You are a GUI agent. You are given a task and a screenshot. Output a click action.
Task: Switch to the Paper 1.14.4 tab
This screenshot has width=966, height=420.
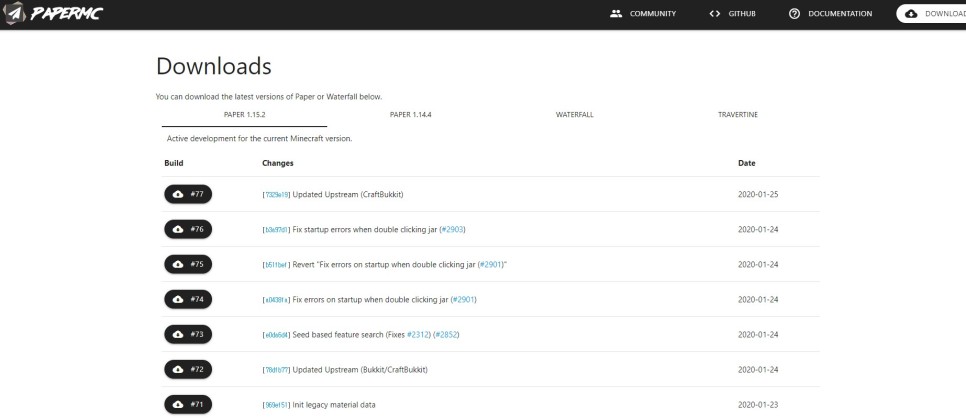click(410, 115)
